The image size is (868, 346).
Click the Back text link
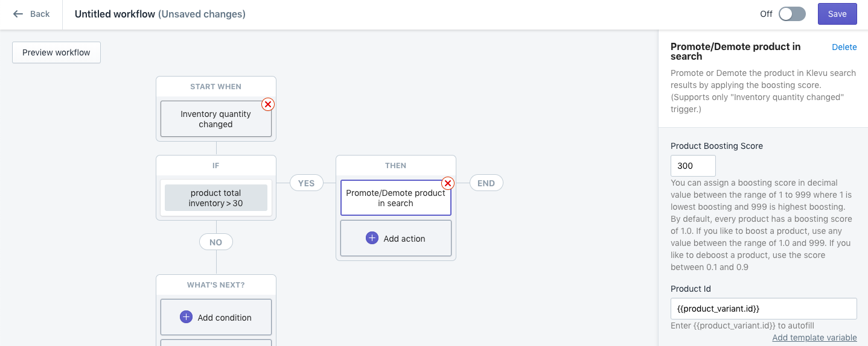(40, 14)
